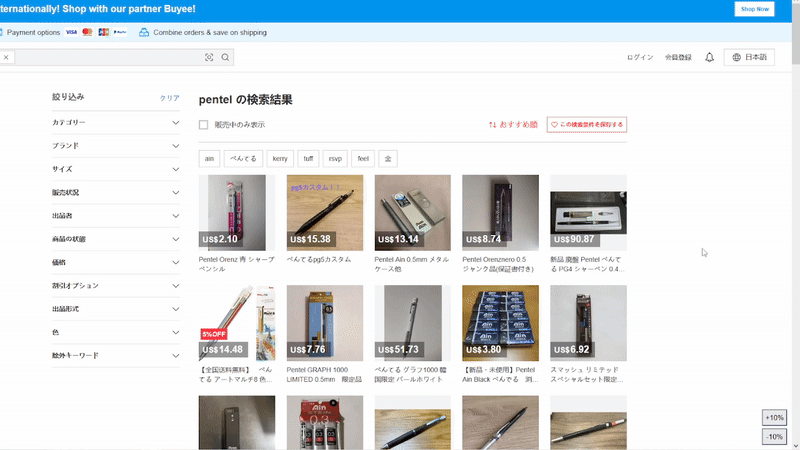Open US$7.76 GRAPH 1000 item thumbnail
This screenshot has height=450, width=800.
(325, 323)
